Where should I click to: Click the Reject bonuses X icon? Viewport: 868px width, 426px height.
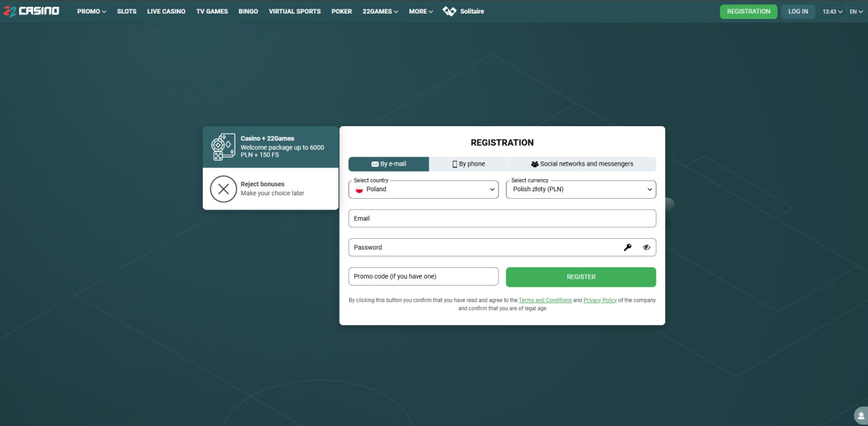(223, 189)
